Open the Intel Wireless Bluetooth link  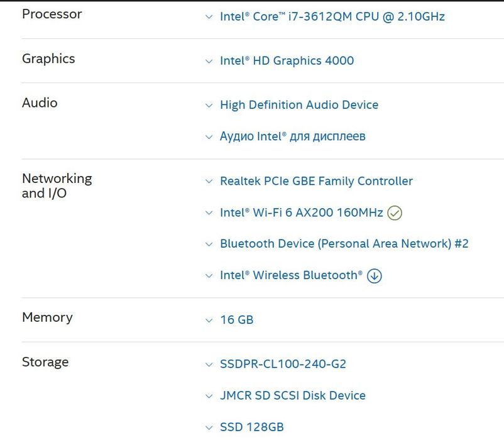pyautogui.click(x=291, y=275)
